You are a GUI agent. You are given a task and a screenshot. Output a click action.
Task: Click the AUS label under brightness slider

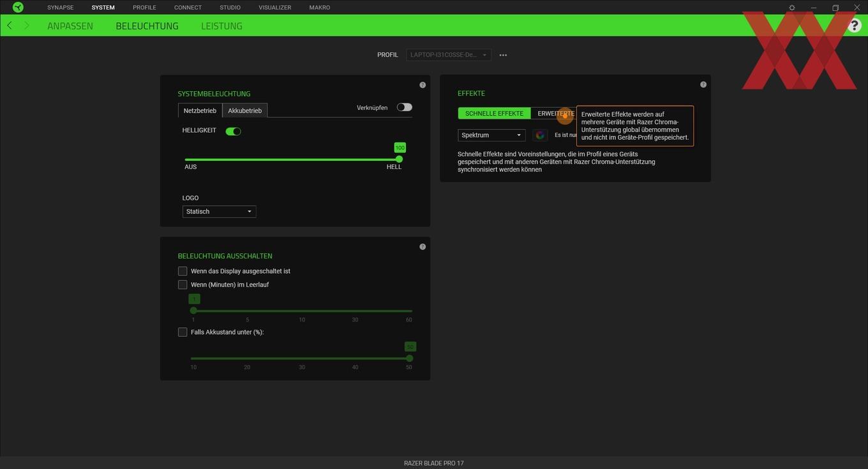(191, 167)
